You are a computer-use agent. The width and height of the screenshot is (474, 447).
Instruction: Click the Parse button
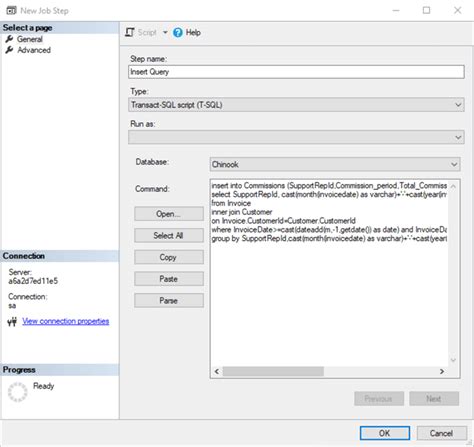pyautogui.click(x=169, y=300)
